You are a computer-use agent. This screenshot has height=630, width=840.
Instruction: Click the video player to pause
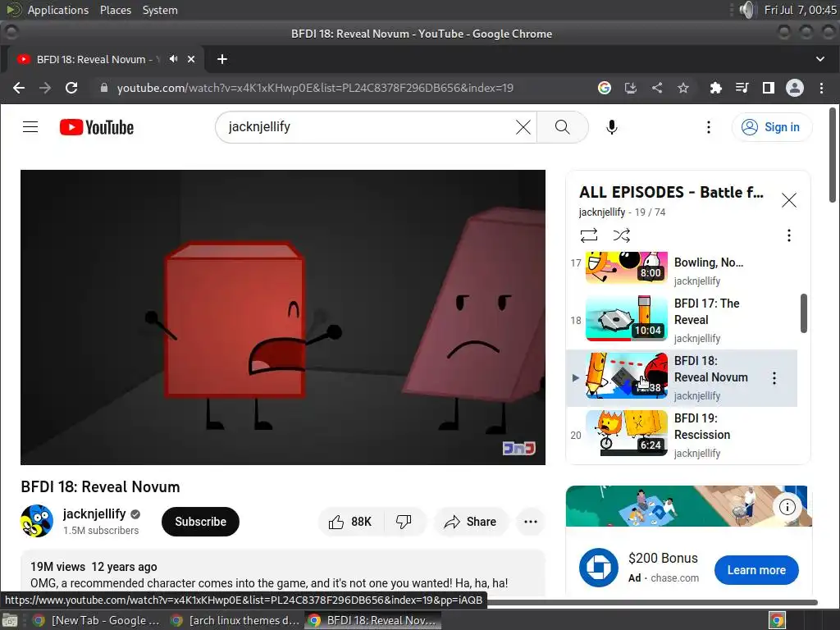point(283,317)
